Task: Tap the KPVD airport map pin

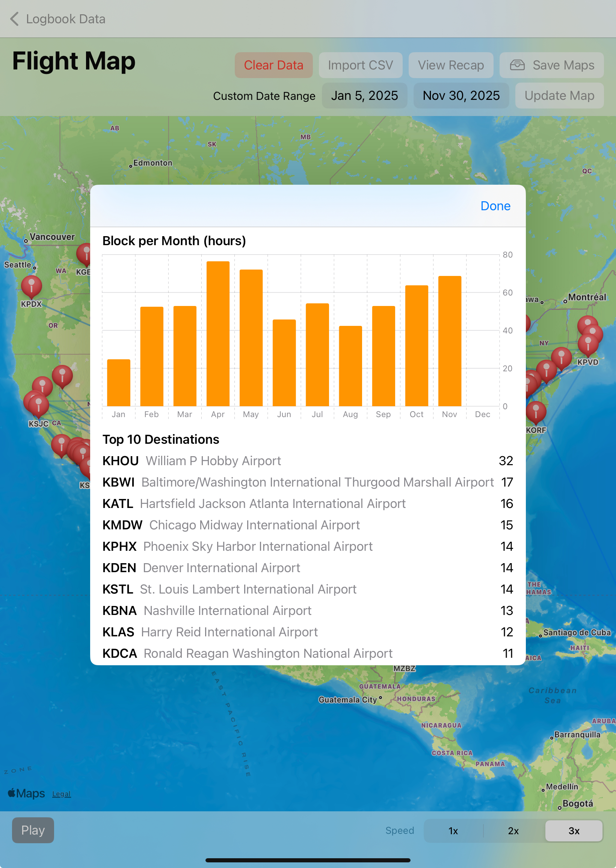Action: click(x=587, y=344)
